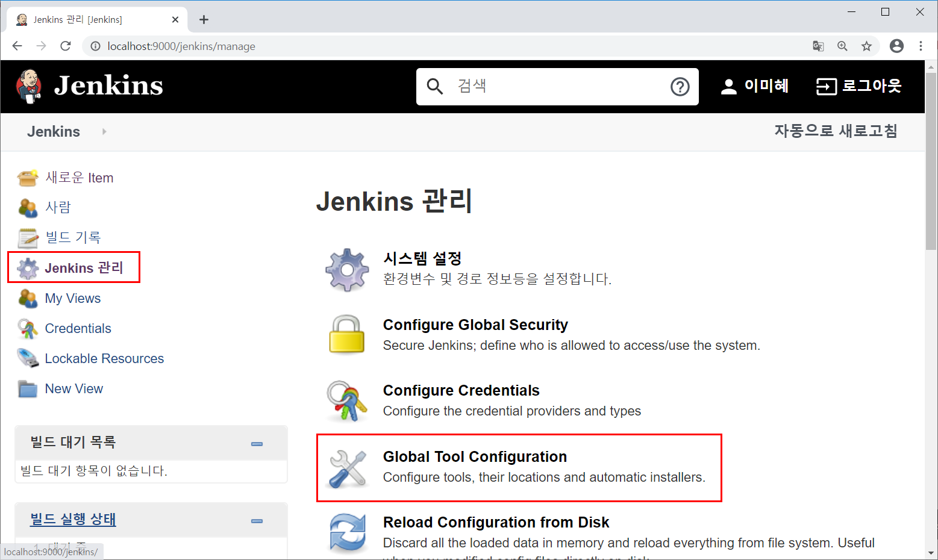Viewport: 938px width, 560px height.
Task: Open 빌드 실행 상태 header link
Action: coord(73,519)
